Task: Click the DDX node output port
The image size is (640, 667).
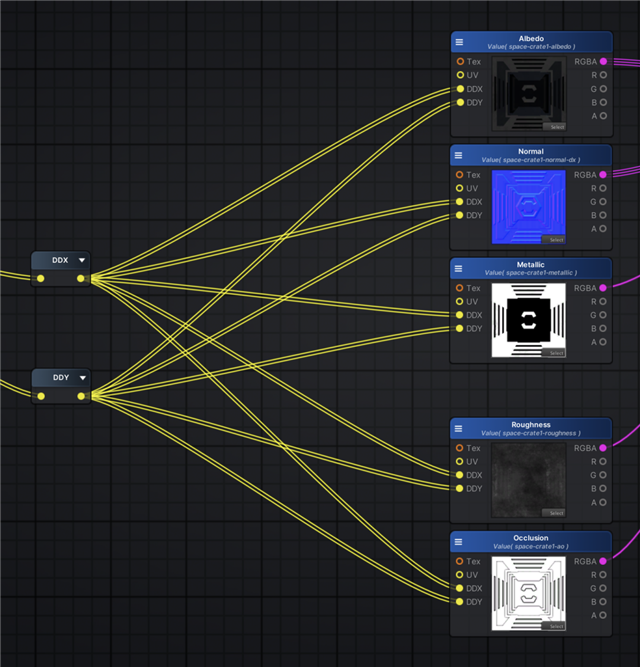Action: (81, 278)
